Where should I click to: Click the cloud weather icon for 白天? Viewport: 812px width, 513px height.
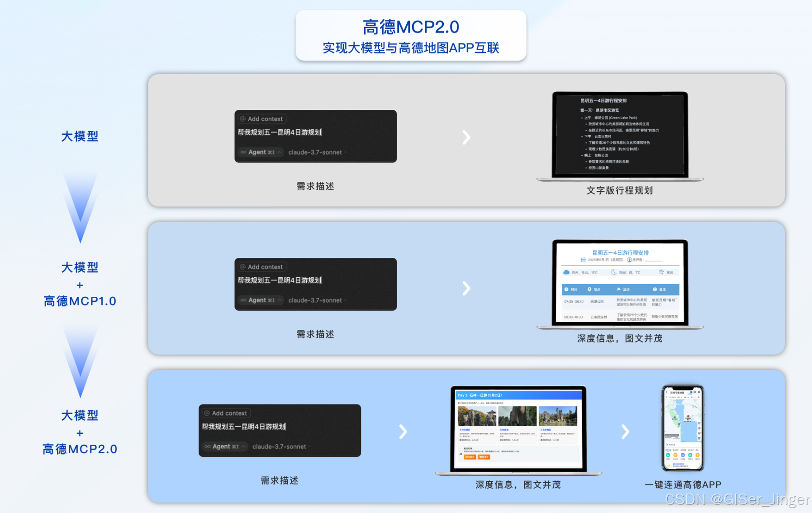click(x=566, y=272)
